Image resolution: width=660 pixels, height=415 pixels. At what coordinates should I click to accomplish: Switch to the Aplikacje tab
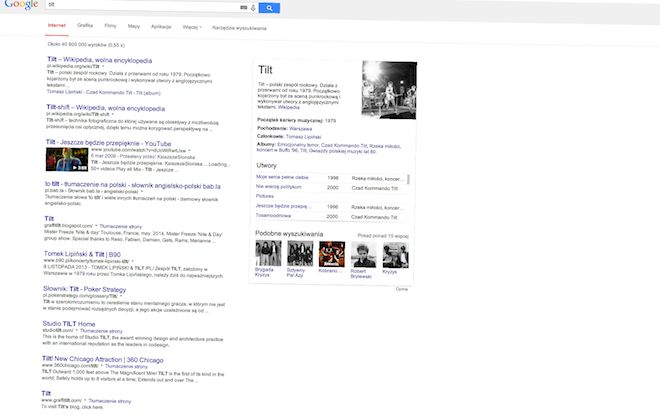161,27
